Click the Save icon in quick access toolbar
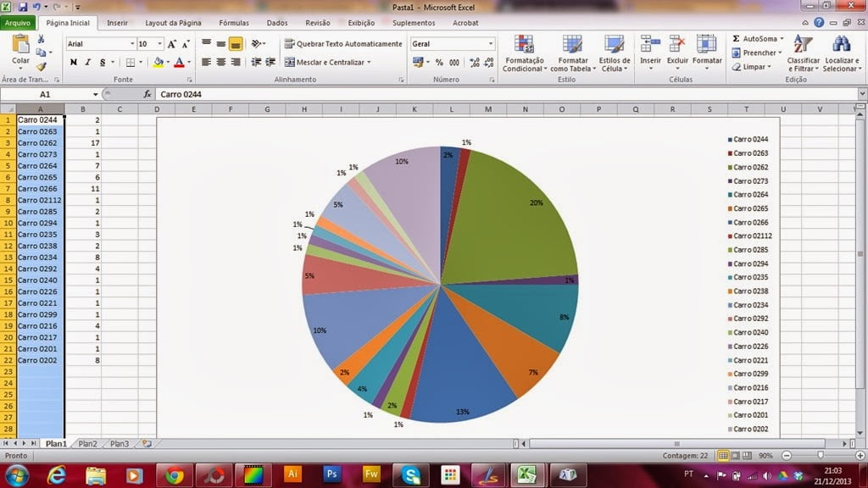The width and height of the screenshot is (868, 488). (x=23, y=7)
